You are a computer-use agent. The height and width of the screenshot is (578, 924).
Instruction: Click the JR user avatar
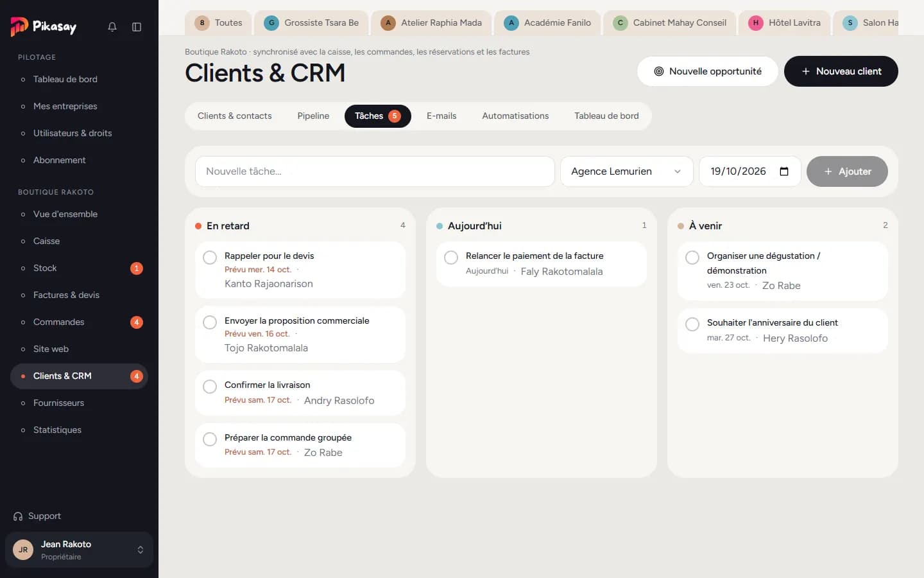23,550
